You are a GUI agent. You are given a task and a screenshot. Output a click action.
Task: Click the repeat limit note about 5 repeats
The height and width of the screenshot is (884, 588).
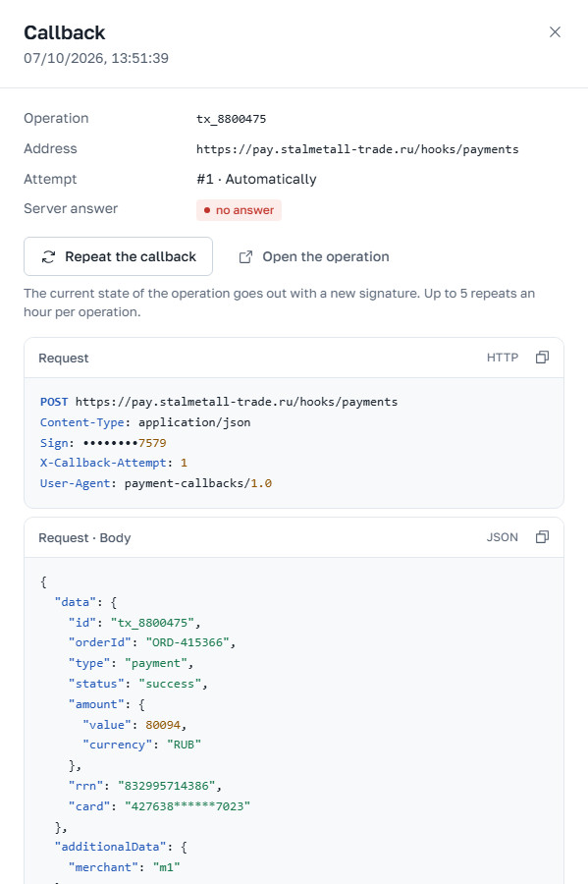[x=280, y=303]
